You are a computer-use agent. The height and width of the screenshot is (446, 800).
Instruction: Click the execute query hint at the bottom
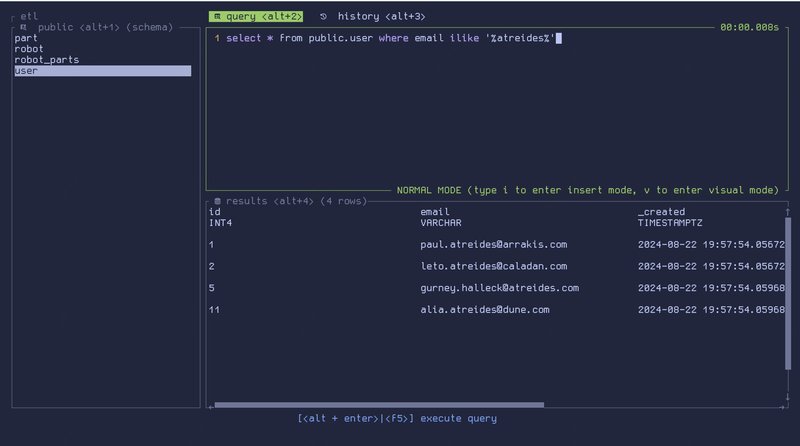(x=397, y=418)
